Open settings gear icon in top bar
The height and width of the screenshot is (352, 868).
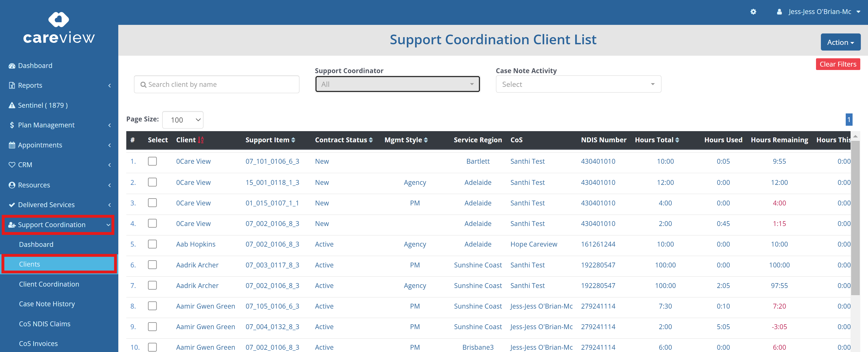point(753,12)
